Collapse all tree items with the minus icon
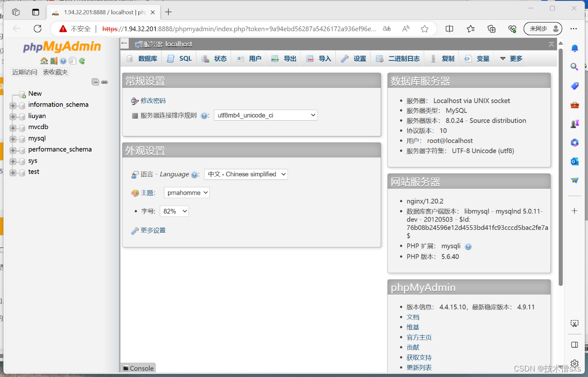Screen dimensions: 588x377 coord(95,82)
